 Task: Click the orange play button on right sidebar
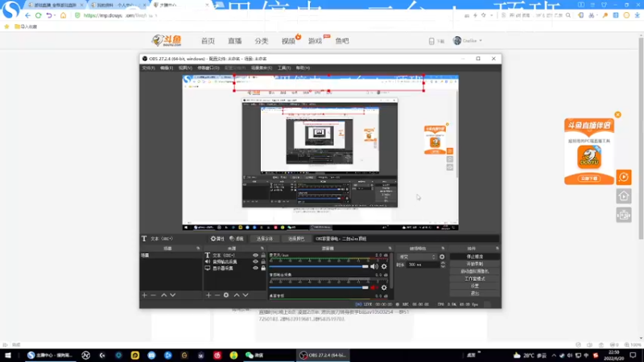[x=623, y=177]
